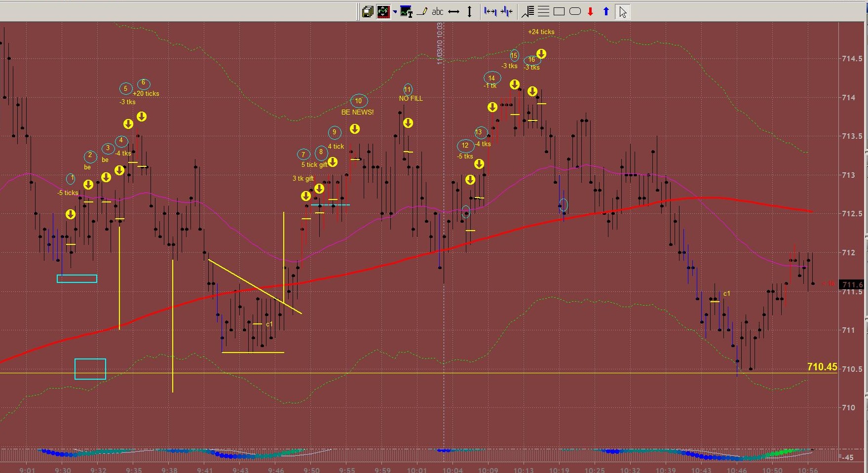The width and height of the screenshot is (868, 473).
Task: Click the 9:46 time axis label
Action: click(x=276, y=470)
